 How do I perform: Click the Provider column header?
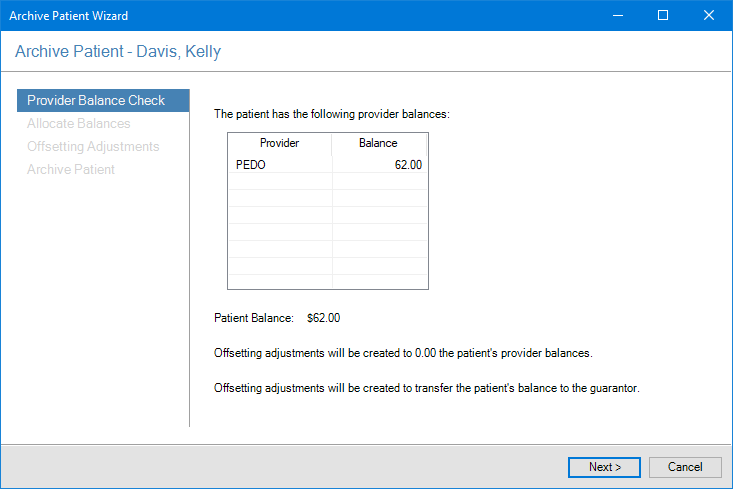(x=279, y=143)
